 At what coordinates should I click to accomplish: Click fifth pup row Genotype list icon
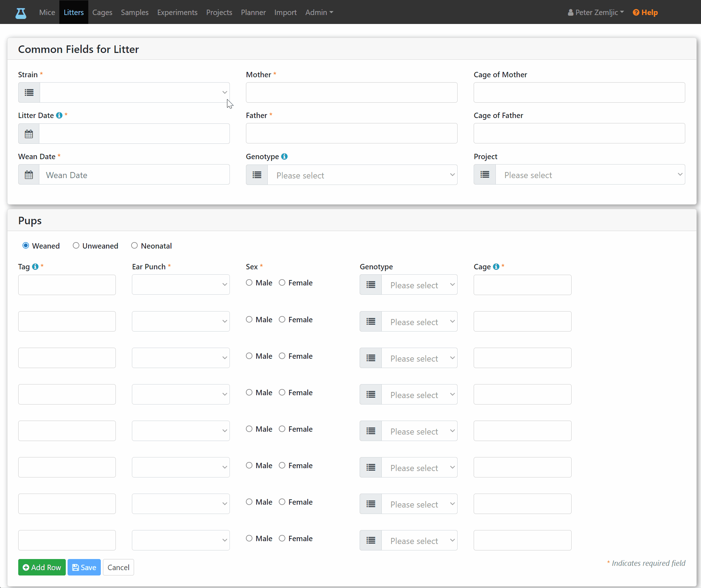[371, 431]
